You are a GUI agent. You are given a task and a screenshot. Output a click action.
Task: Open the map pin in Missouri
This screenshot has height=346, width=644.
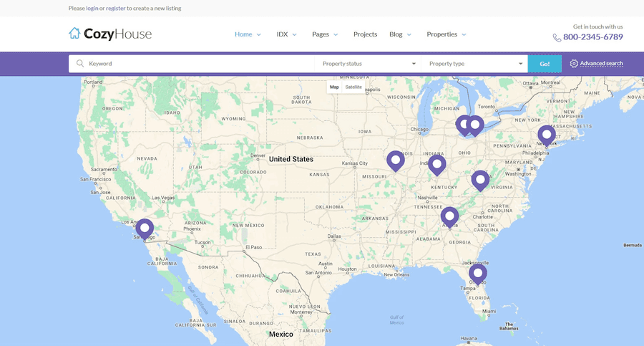(395, 160)
